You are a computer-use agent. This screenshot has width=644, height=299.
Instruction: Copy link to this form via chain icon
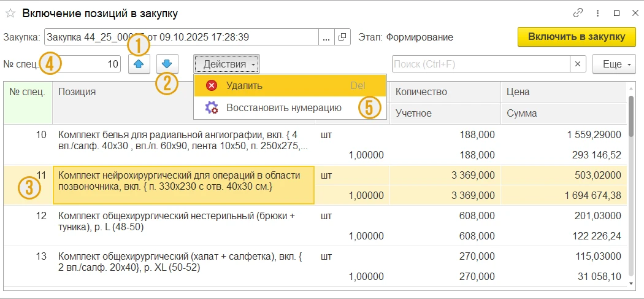coord(578,13)
